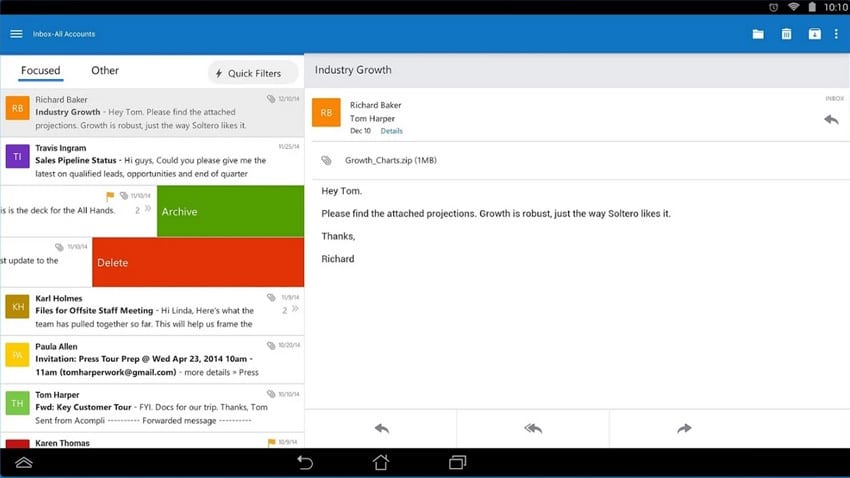Check the Wi-Fi icon in status bar
This screenshot has width=850, height=478.
(794, 7)
